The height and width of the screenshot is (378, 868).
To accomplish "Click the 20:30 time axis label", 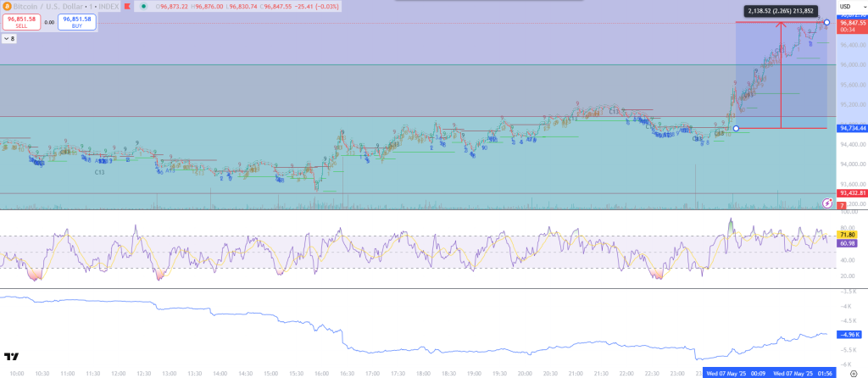I will 550,373.
